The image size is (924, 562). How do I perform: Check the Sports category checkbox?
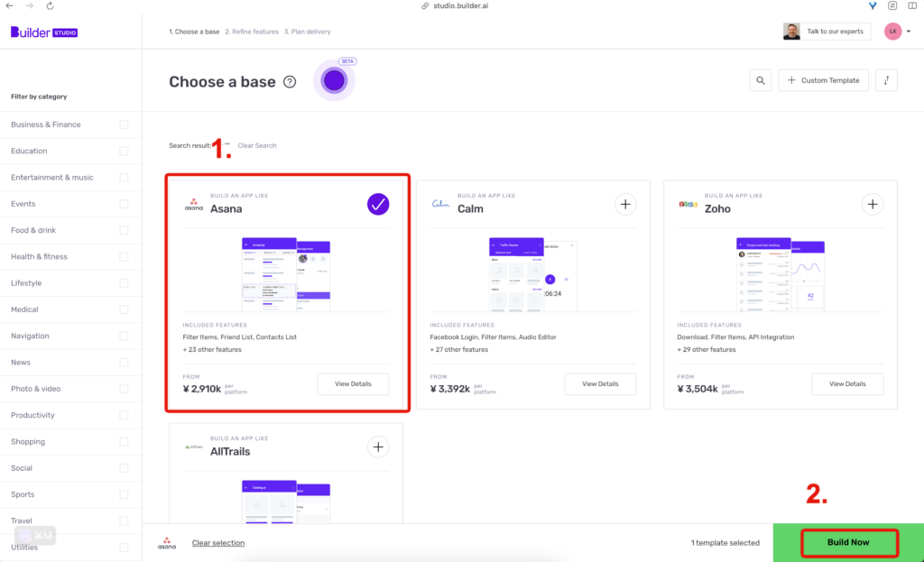[x=124, y=494]
